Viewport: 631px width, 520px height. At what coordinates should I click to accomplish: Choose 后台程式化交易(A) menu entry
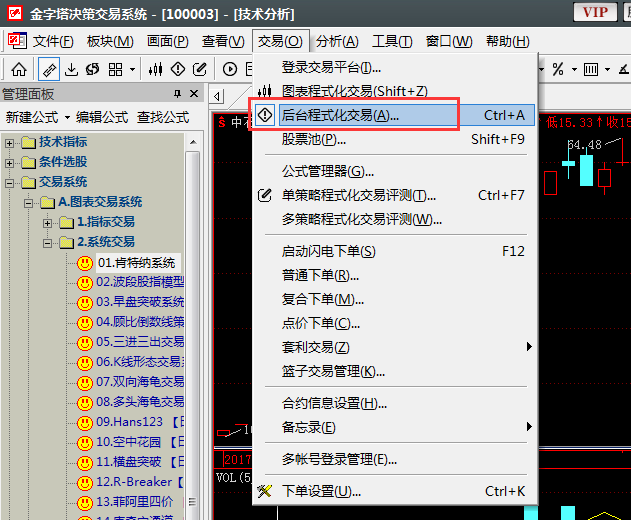point(395,115)
